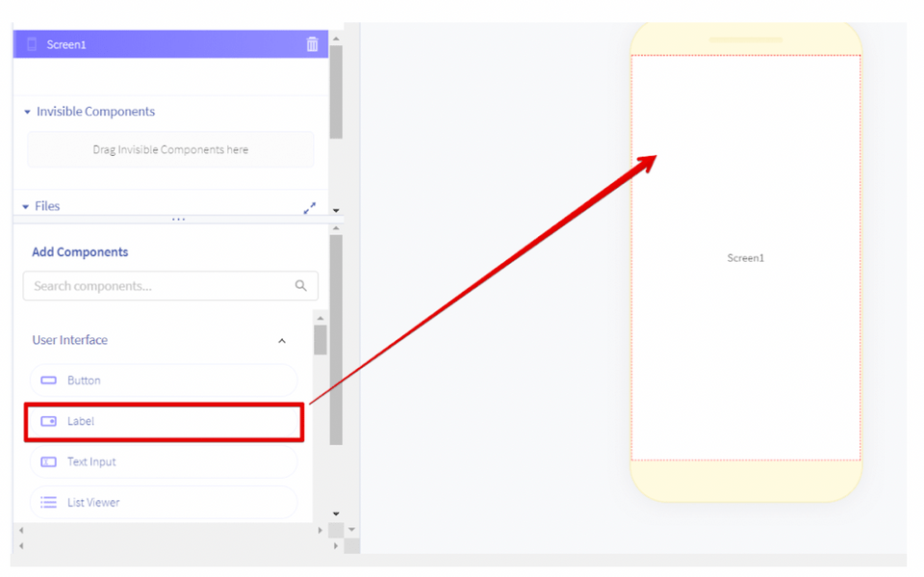
Task: Collapse the Files section
Action: pyautogui.click(x=25, y=206)
